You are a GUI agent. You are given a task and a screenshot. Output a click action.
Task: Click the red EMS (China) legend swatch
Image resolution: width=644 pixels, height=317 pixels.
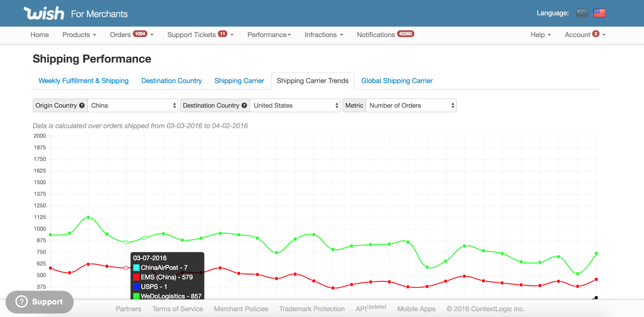136,277
